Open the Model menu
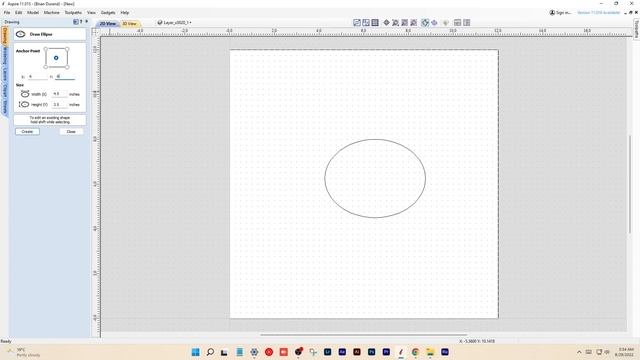The width and height of the screenshot is (640, 360). coord(33,13)
